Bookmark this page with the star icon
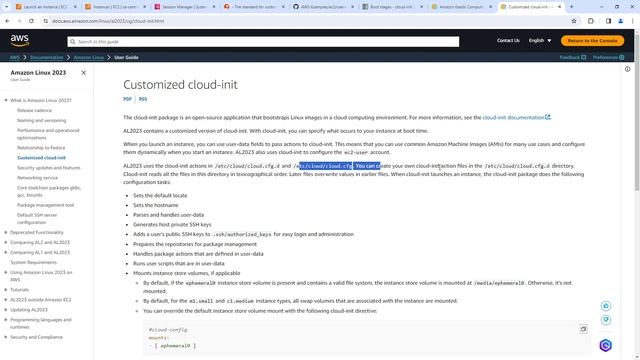This screenshot has width=640, height=360. pos(574,21)
